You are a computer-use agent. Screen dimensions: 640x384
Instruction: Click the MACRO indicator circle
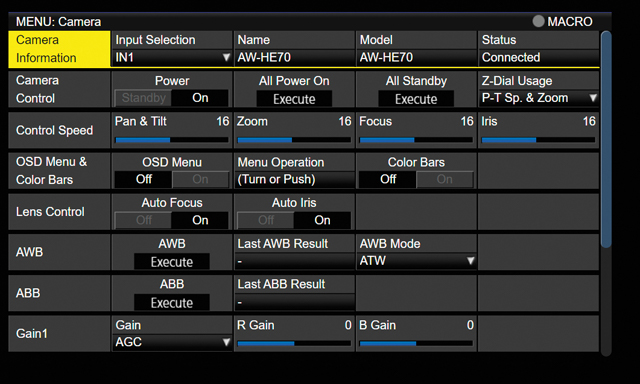538,21
